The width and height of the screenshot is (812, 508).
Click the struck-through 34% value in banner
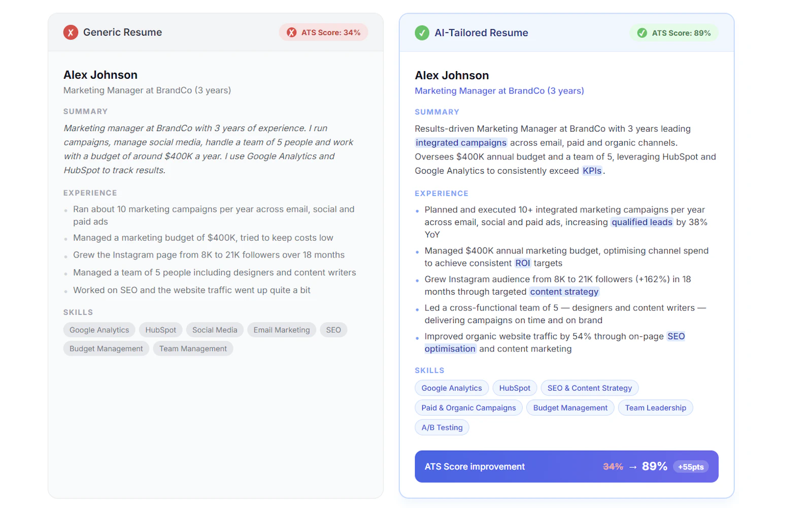coord(613,467)
